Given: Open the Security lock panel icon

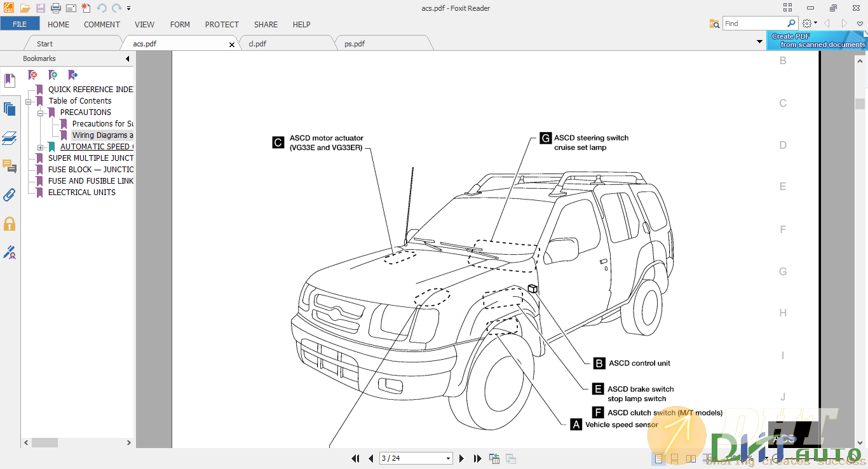Looking at the screenshot, I should click(x=10, y=224).
